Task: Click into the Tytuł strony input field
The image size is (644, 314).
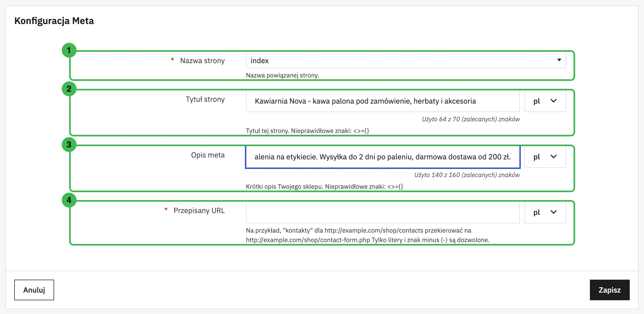Action: (383, 101)
